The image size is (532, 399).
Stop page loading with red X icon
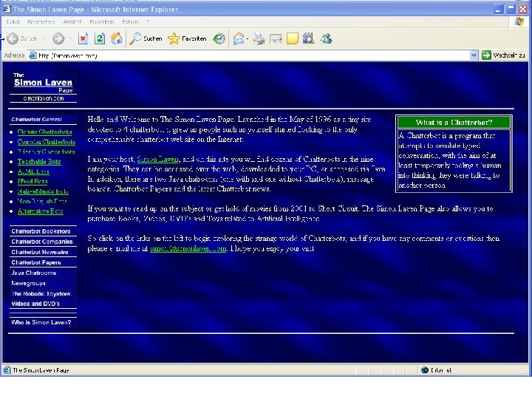click(x=83, y=38)
